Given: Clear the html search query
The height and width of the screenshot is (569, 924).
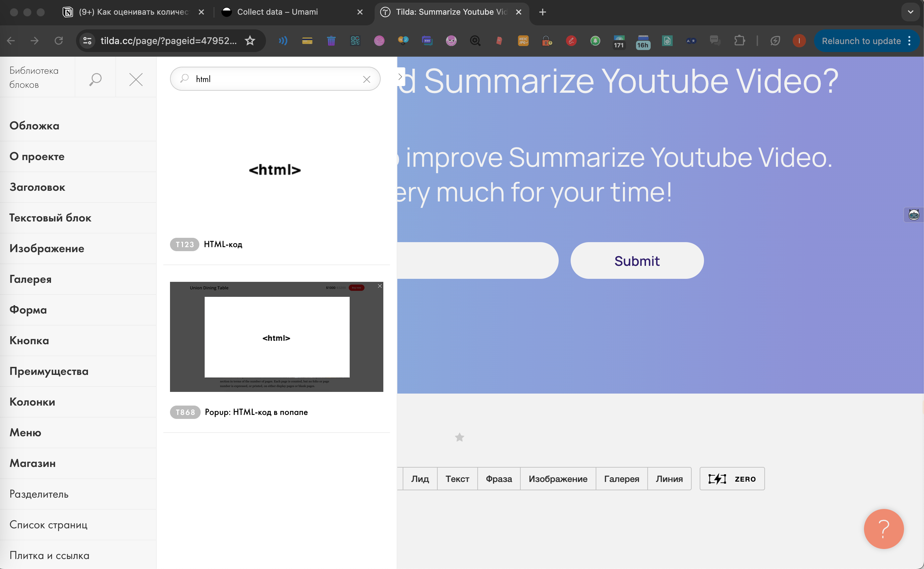Looking at the screenshot, I should tap(366, 79).
